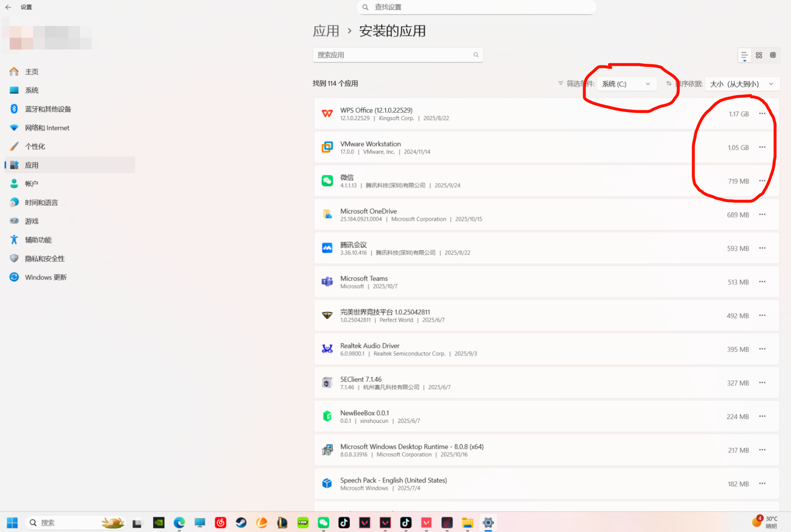
Task: Click the 689 MB size for OneDrive
Action: coord(738,215)
